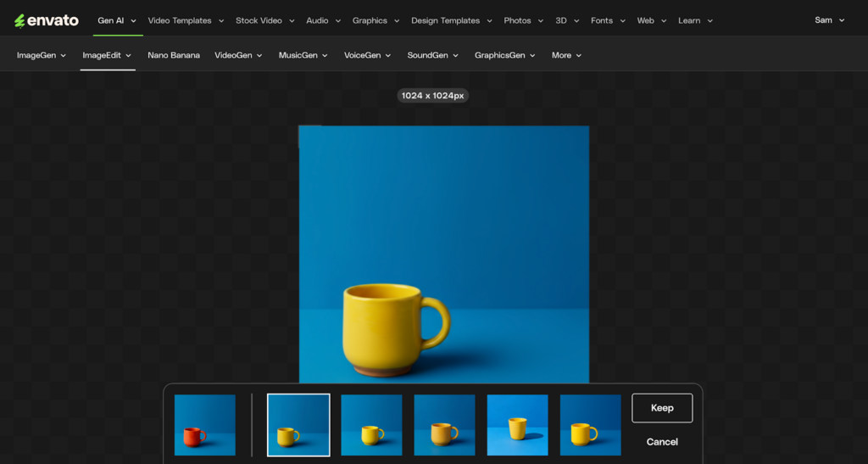Choose the last yellow mug thumbnail
Image resolution: width=868 pixels, height=464 pixels.
[590, 425]
